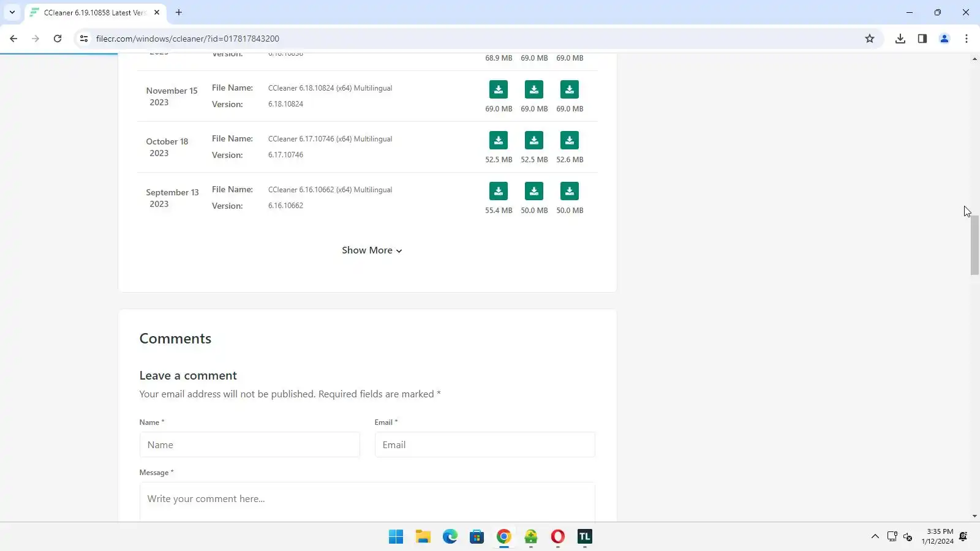
Task: Download the 52.6 MB CCleaner 6.17.10746 file
Action: (x=570, y=140)
